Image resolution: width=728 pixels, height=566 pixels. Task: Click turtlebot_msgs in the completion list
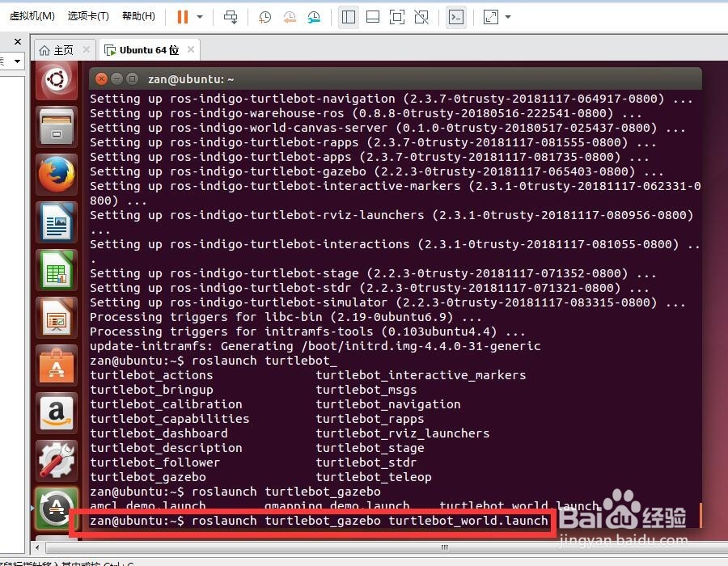[366, 390]
